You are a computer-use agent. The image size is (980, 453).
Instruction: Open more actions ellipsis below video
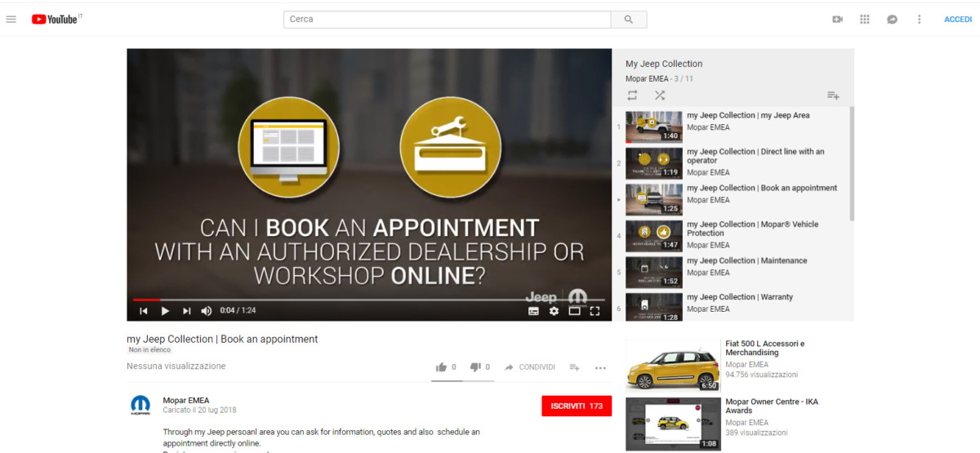[600, 368]
